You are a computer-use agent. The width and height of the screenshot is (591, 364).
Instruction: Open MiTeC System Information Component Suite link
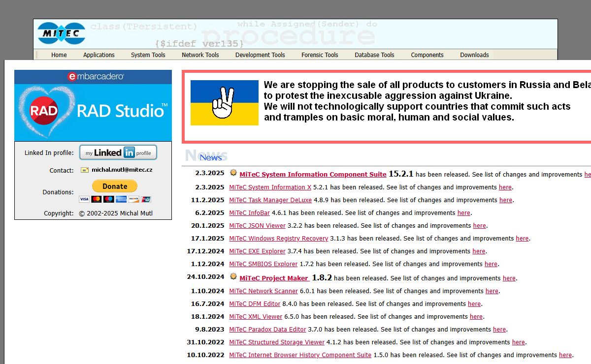click(313, 175)
